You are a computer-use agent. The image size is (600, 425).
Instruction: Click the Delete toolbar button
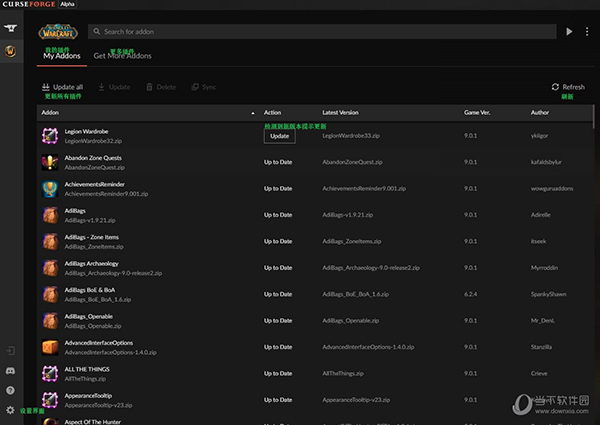click(161, 87)
